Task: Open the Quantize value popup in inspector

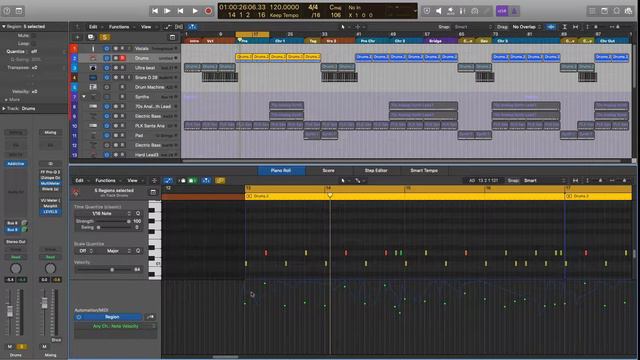Action: (35, 51)
